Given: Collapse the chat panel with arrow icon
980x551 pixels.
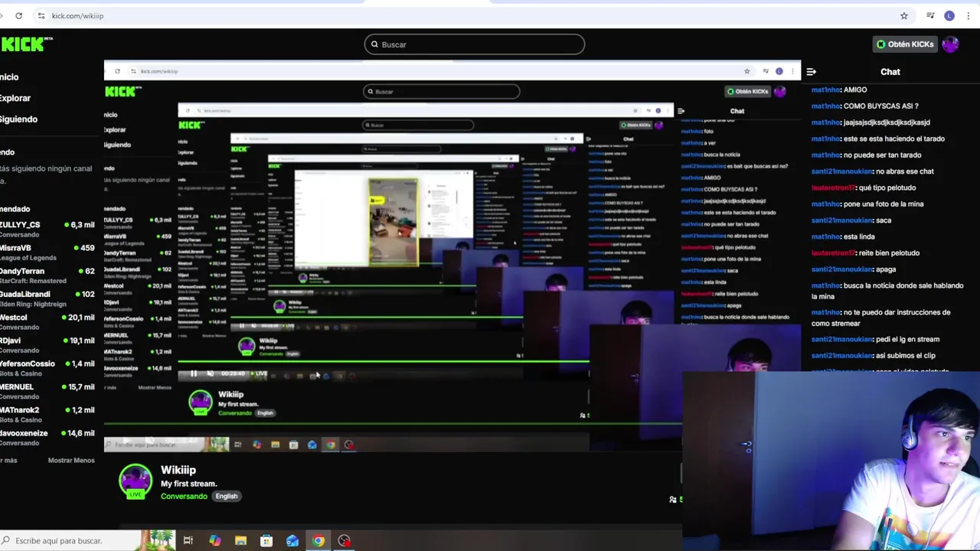Looking at the screenshot, I should (x=812, y=72).
